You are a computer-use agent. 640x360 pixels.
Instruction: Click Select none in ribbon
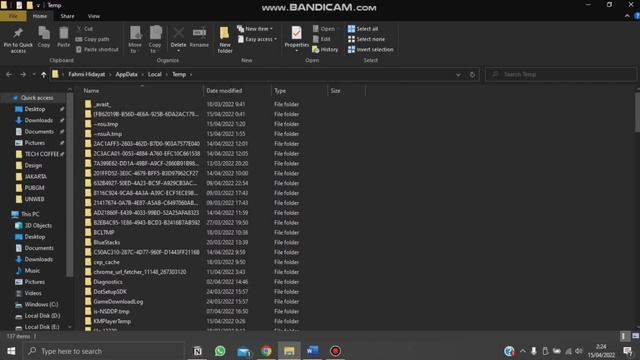pos(366,39)
